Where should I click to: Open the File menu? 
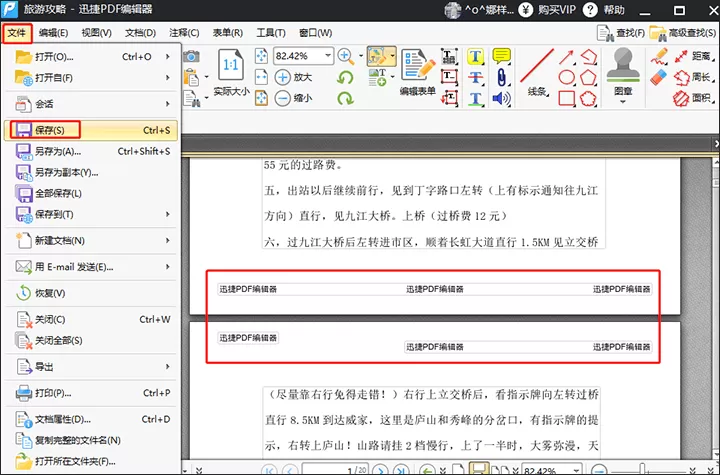tap(17, 33)
